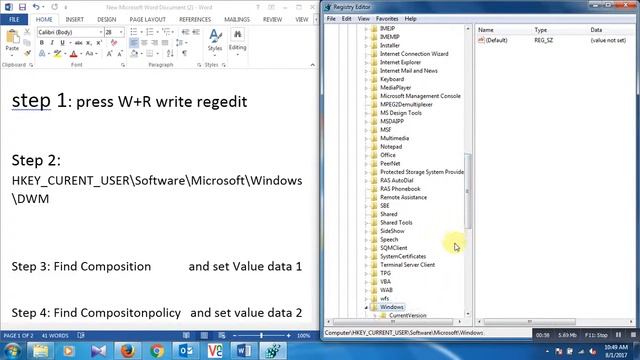640x360 pixels.
Task: Click the registry tree vertical scrollbar
Action: [468, 191]
